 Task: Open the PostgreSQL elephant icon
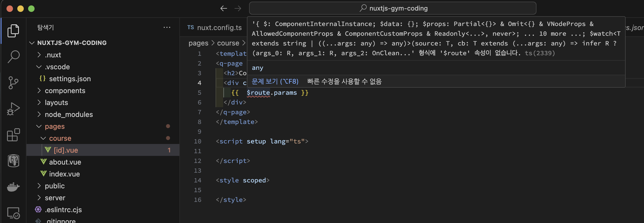click(13, 161)
